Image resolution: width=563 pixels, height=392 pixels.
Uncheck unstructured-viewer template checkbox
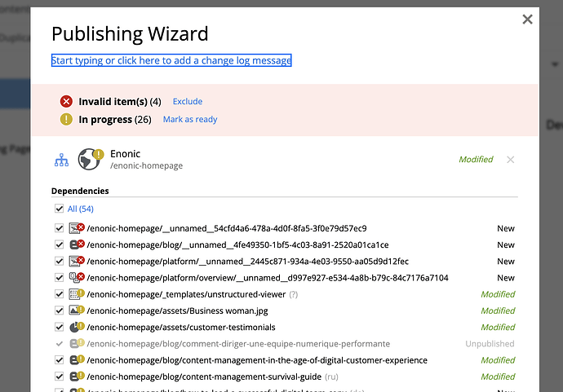point(60,294)
